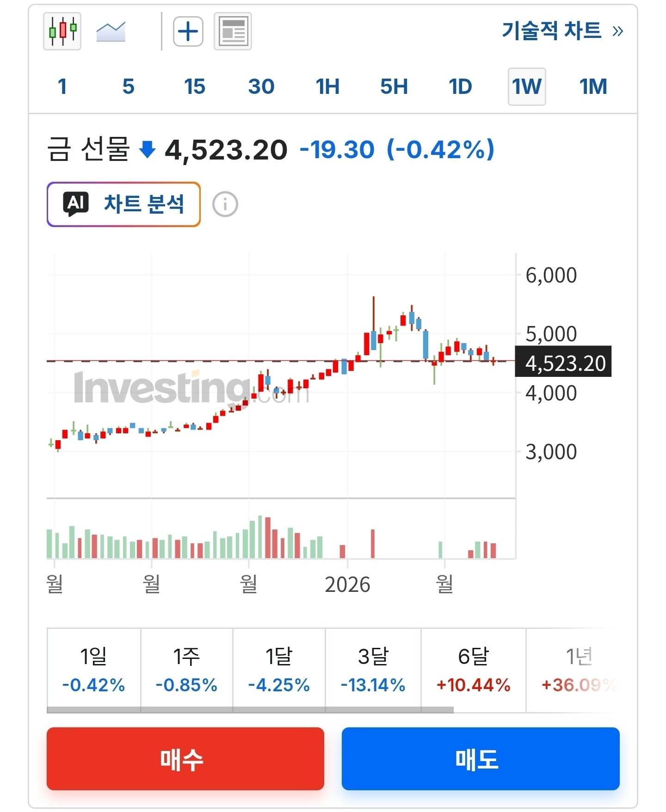Viewport: 666px width, 812px height.
Task: Select the 5 minute interval
Action: [x=129, y=86]
